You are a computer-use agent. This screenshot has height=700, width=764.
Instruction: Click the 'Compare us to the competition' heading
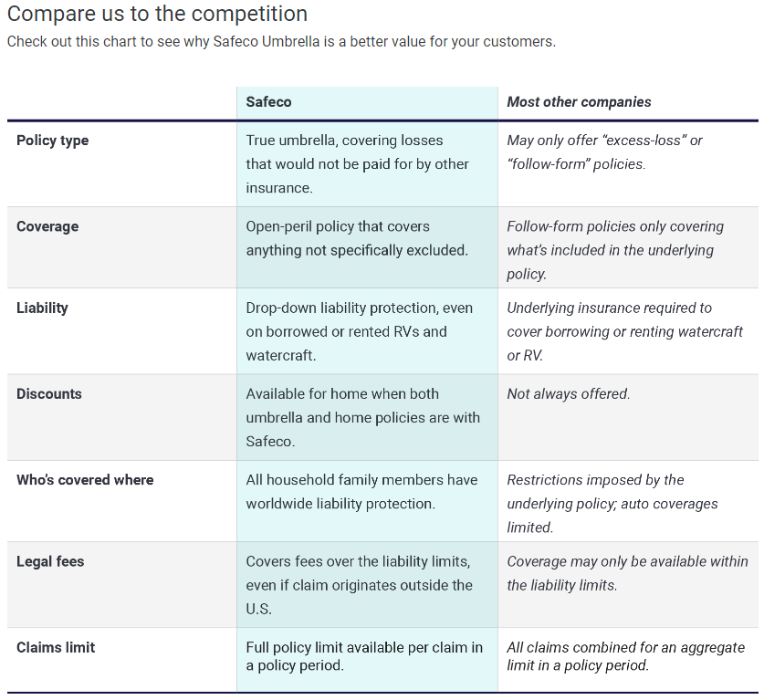pyautogui.click(x=157, y=14)
